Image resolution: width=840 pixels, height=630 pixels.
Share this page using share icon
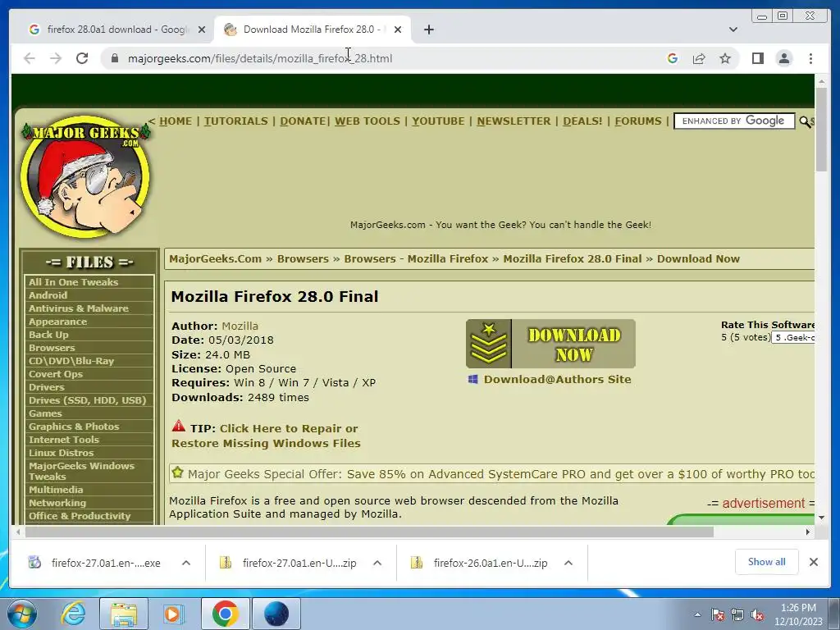(699, 58)
